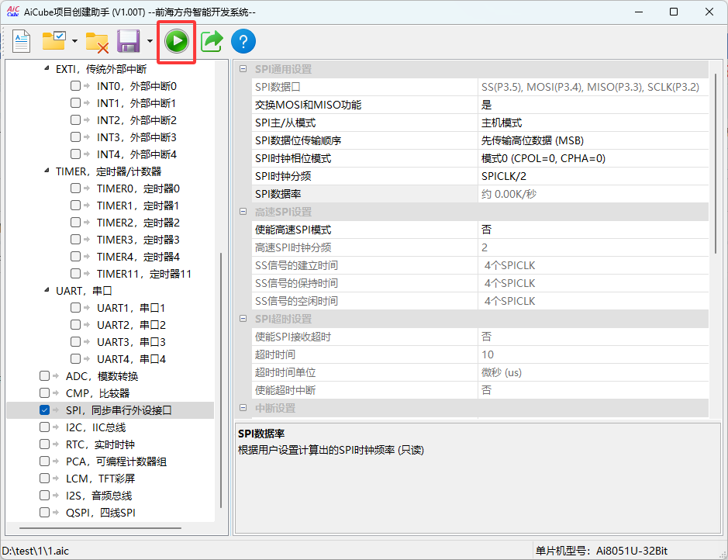Click the green export arrow icon
The image size is (728, 560).
coord(212,41)
